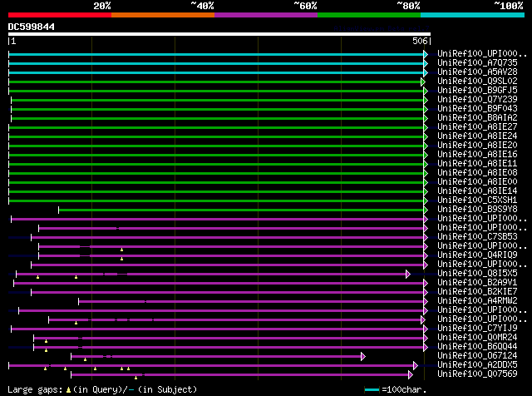The width and height of the screenshot is (532, 396).
Task: Open the UniRef100_B9GFJ5 hit label
Action: (x=477, y=91)
